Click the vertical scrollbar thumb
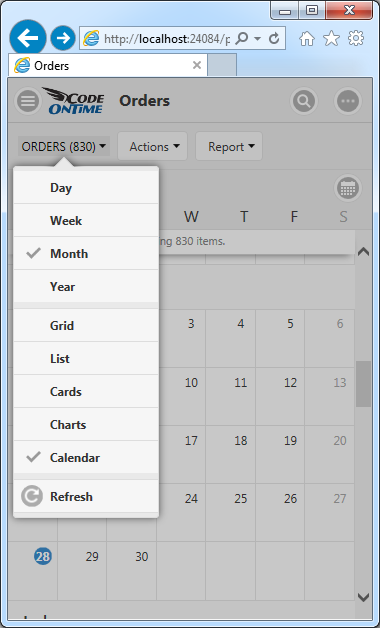 (x=363, y=384)
